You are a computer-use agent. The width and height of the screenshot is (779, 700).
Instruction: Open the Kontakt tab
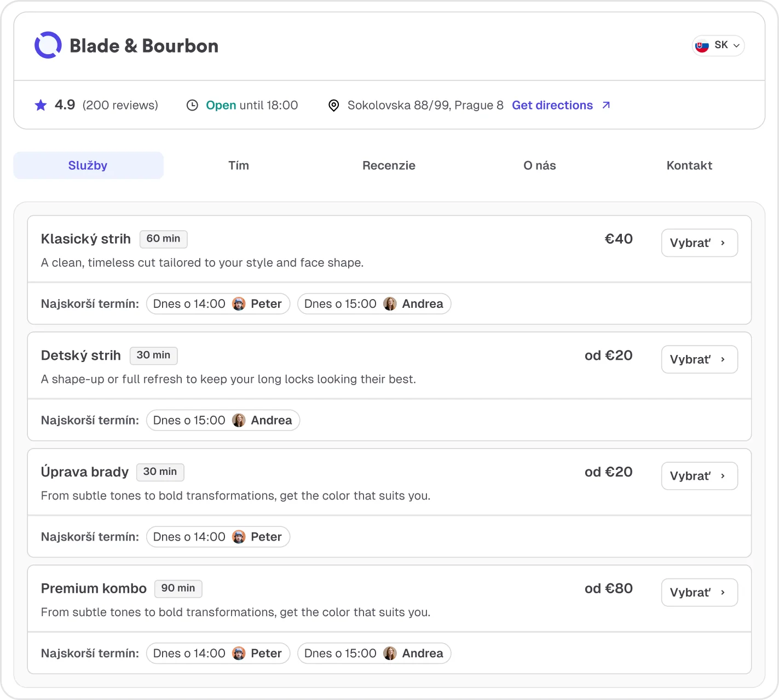689,165
